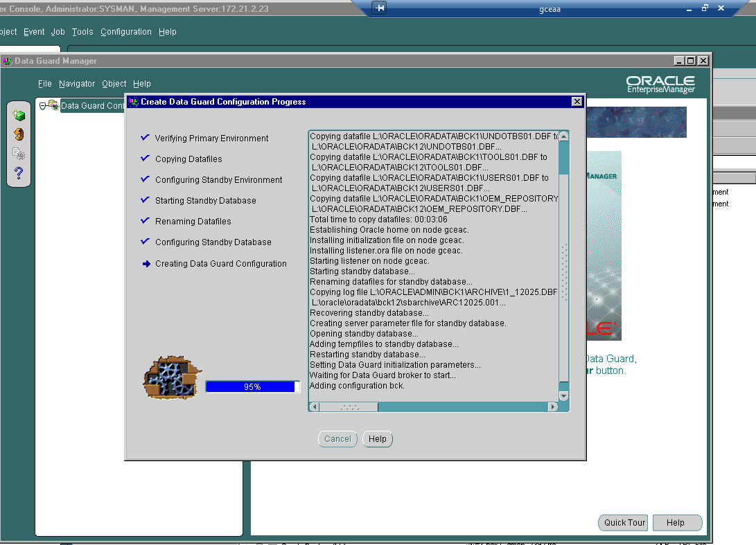This screenshot has height=545, width=756.
Task: Click the log's vertical scrollbar down arrow
Action: (563, 396)
